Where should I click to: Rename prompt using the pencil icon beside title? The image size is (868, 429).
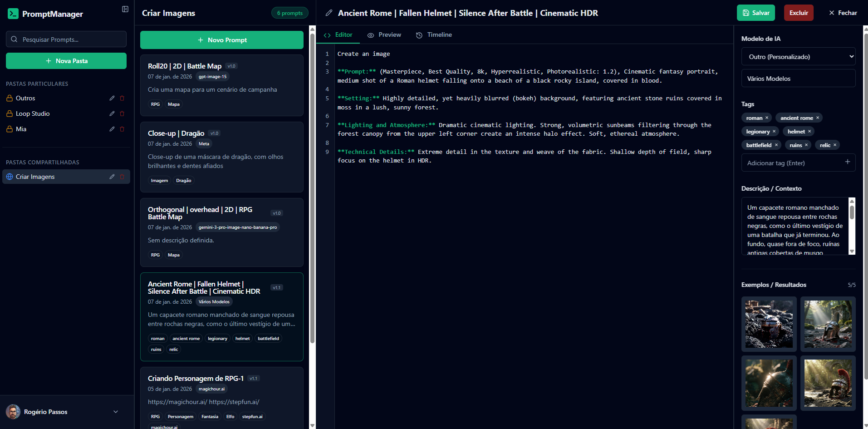click(x=329, y=13)
